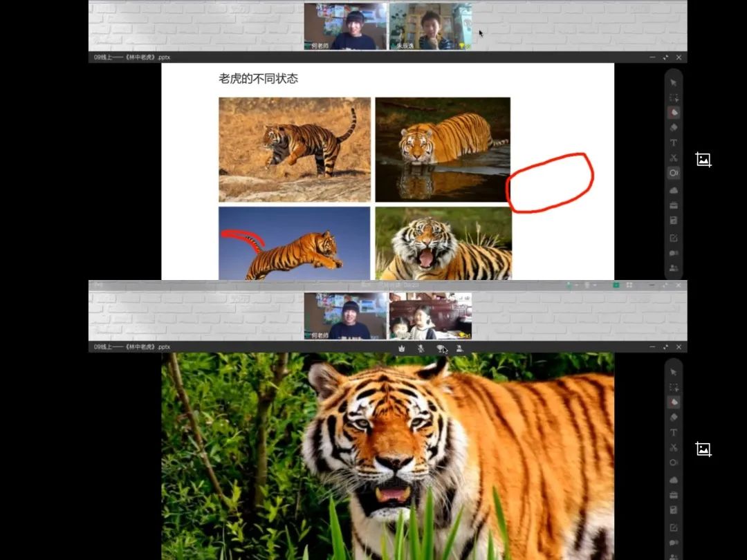This screenshot has width=747, height=560.
Task: Click the leaping tiger photo with red tail mark
Action: [295, 243]
